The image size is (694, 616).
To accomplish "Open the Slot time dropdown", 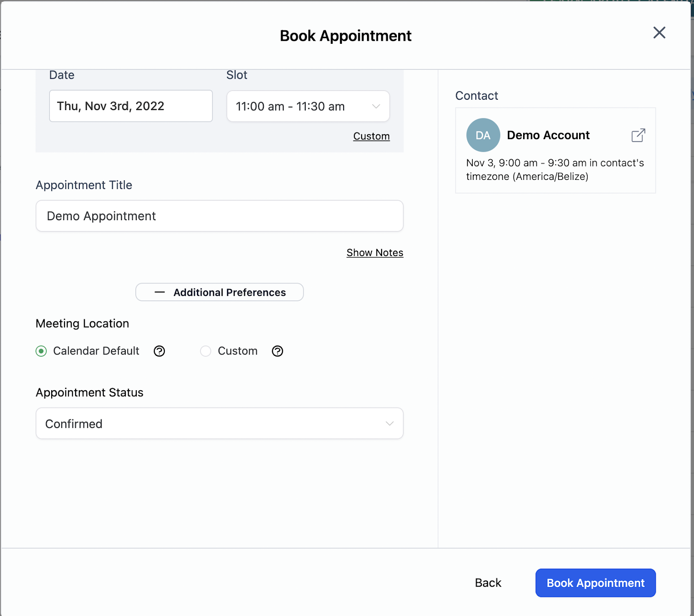I will (308, 106).
